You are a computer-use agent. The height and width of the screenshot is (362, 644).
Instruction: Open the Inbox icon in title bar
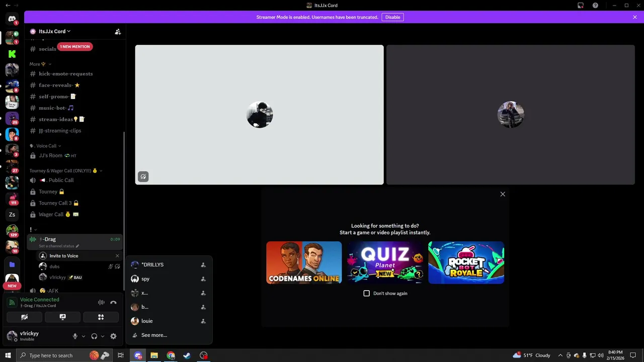pos(581,6)
